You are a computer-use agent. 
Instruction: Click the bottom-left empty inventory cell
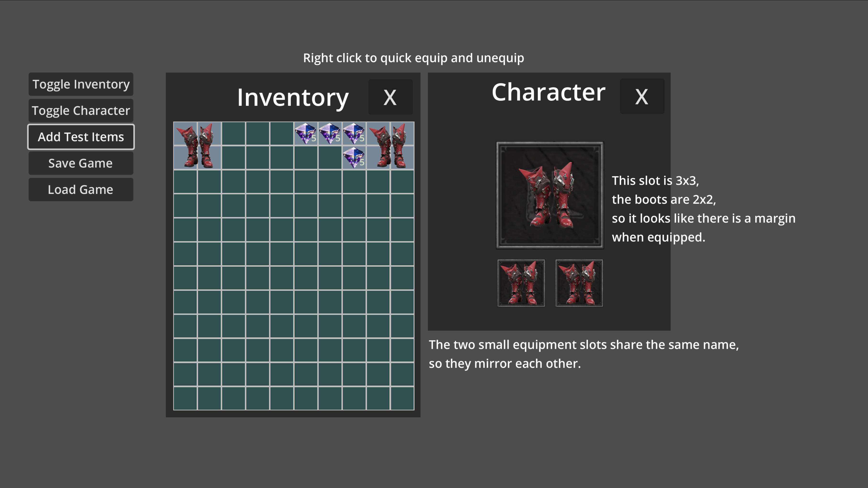[185, 398]
